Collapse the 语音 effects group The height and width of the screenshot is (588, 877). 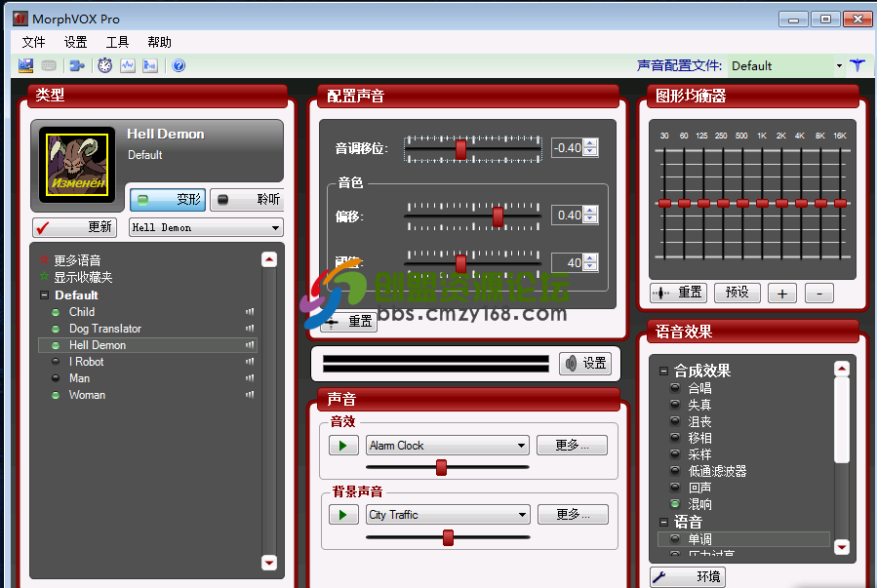tap(664, 522)
